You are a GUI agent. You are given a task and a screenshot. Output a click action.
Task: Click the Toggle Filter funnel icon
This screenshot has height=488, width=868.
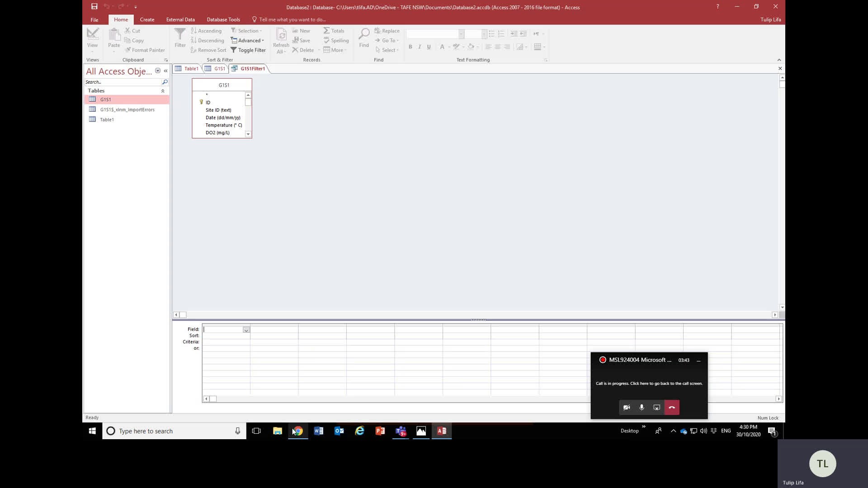234,50
